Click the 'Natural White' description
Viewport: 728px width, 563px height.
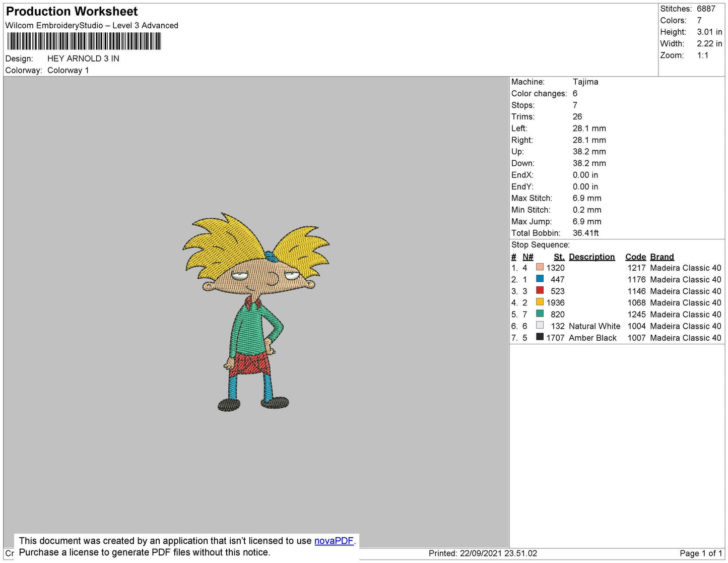[x=594, y=326]
